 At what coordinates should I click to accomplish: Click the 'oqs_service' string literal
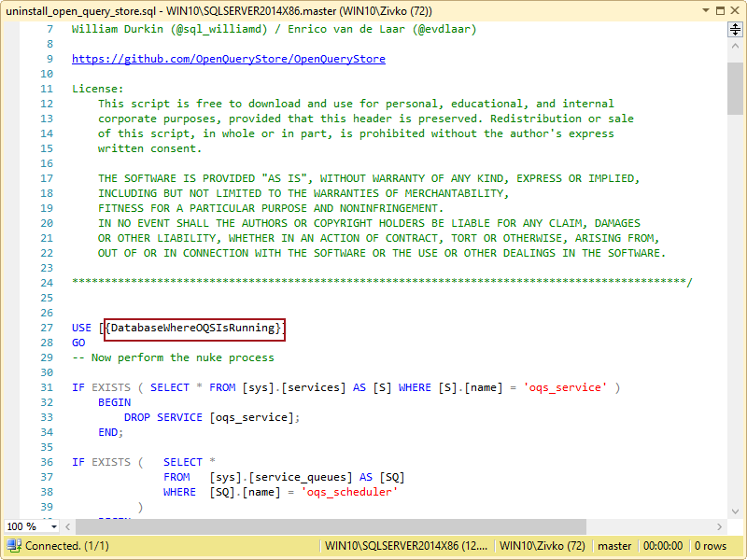pos(565,387)
